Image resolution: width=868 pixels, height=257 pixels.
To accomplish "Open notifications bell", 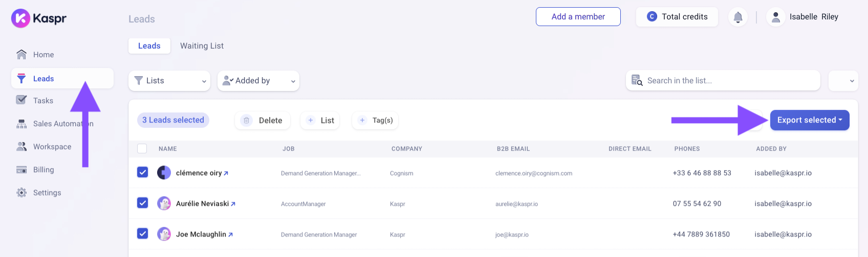I will pyautogui.click(x=738, y=17).
